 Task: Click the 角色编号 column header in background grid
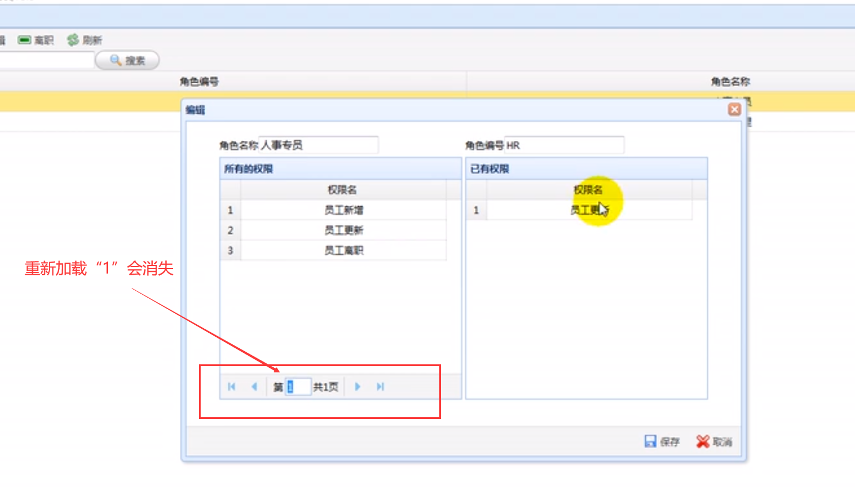pyautogui.click(x=199, y=82)
